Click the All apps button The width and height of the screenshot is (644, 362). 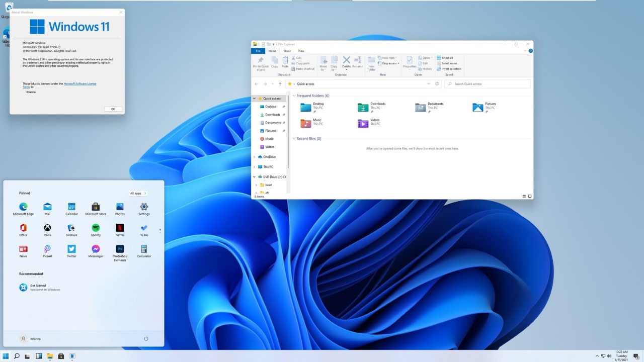pyautogui.click(x=138, y=193)
